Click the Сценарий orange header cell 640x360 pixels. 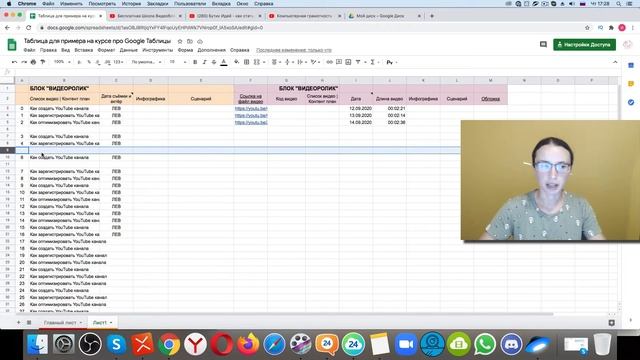[201, 99]
